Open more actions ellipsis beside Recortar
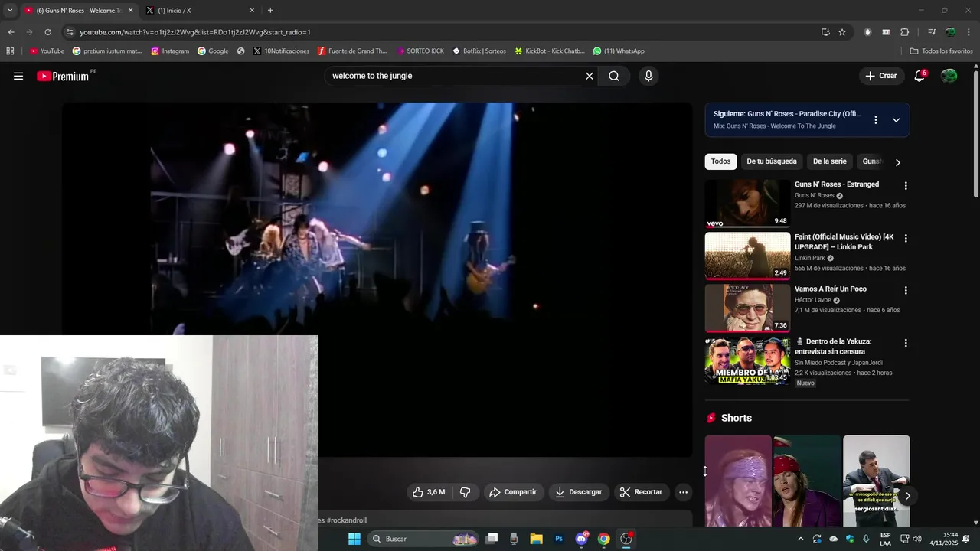This screenshot has height=551, width=980. click(x=683, y=492)
